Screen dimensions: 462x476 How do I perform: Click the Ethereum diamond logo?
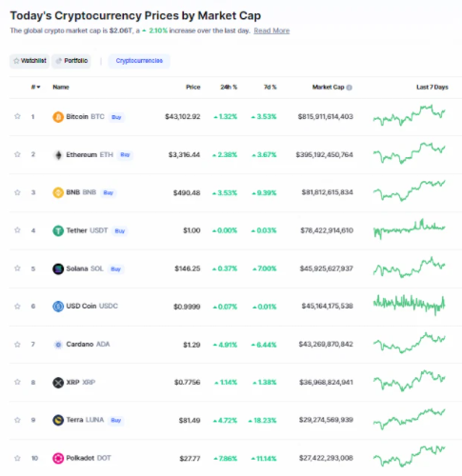tap(58, 155)
